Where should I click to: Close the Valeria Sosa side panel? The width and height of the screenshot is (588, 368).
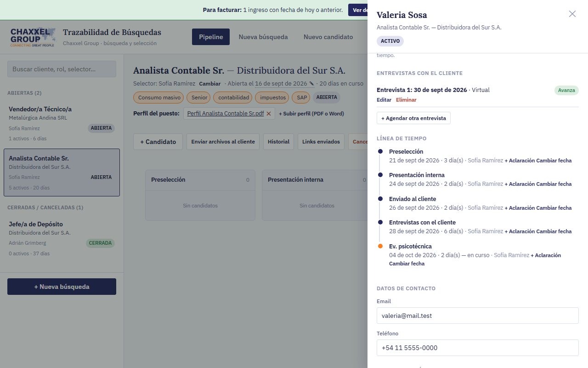[x=572, y=14]
